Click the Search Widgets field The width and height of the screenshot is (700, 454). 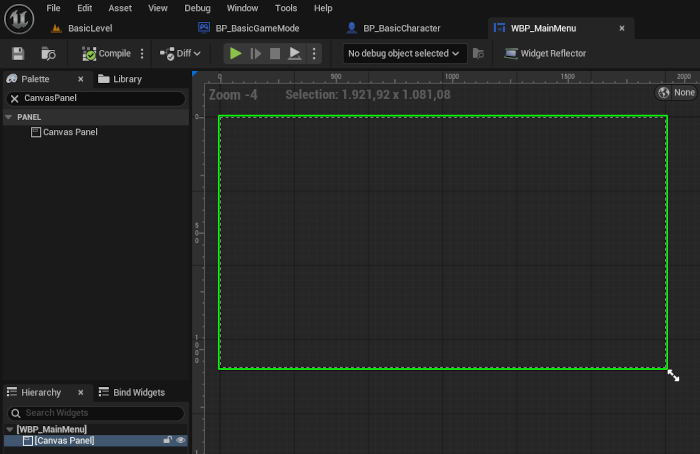[100, 413]
